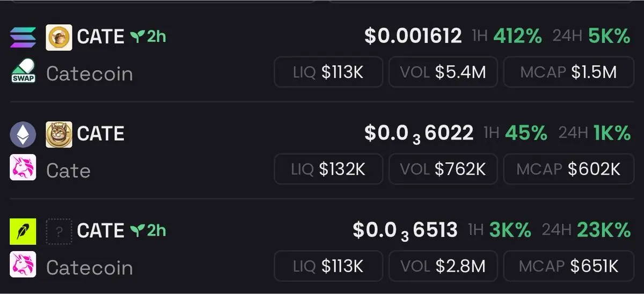Select the LIQ $132K pill
Screen dimensions: 644x294
pyautogui.click(x=328, y=170)
